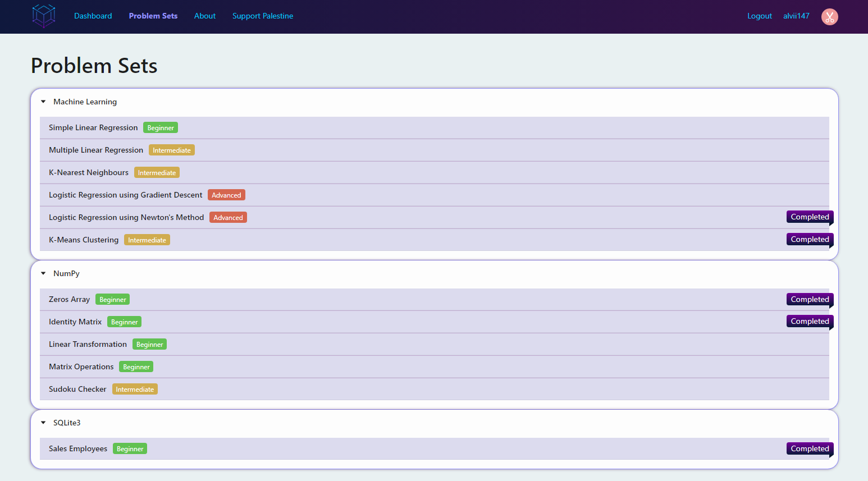The height and width of the screenshot is (481, 868).
Task: Open the Identity Matrix problem
Action: coord(75,322)
